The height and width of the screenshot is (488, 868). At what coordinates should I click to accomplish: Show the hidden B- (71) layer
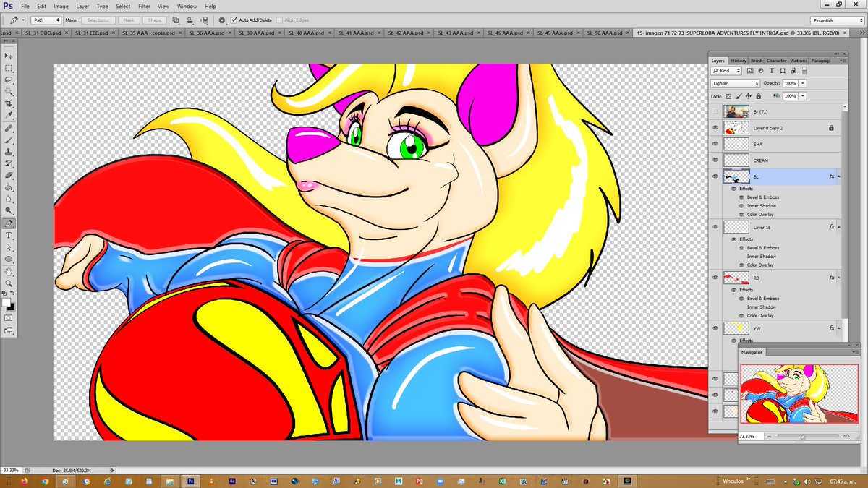[x=715, y=111]
